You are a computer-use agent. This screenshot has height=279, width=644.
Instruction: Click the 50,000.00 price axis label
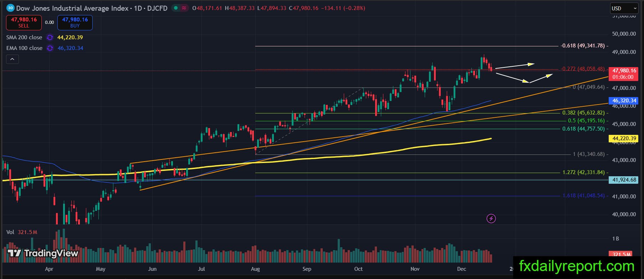(624, 34)
